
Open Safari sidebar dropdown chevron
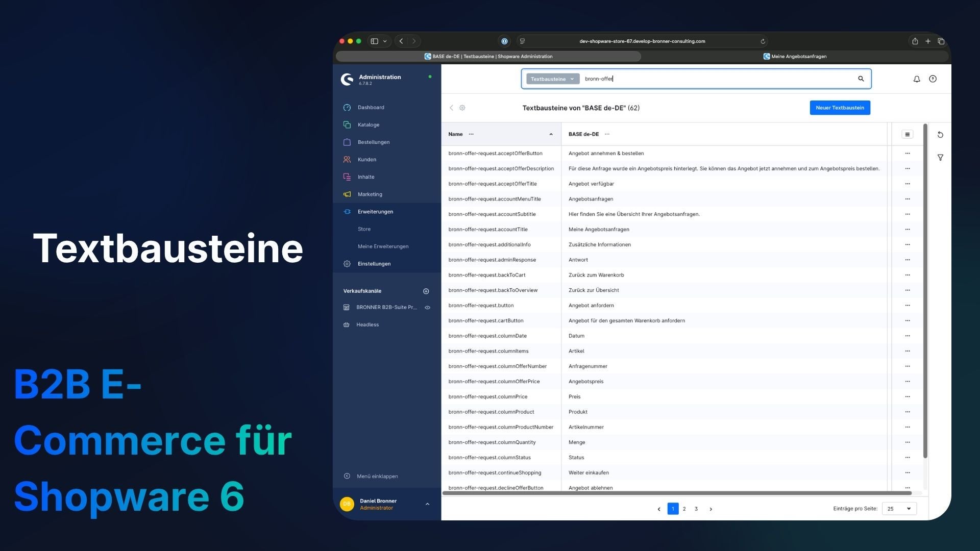385,41
